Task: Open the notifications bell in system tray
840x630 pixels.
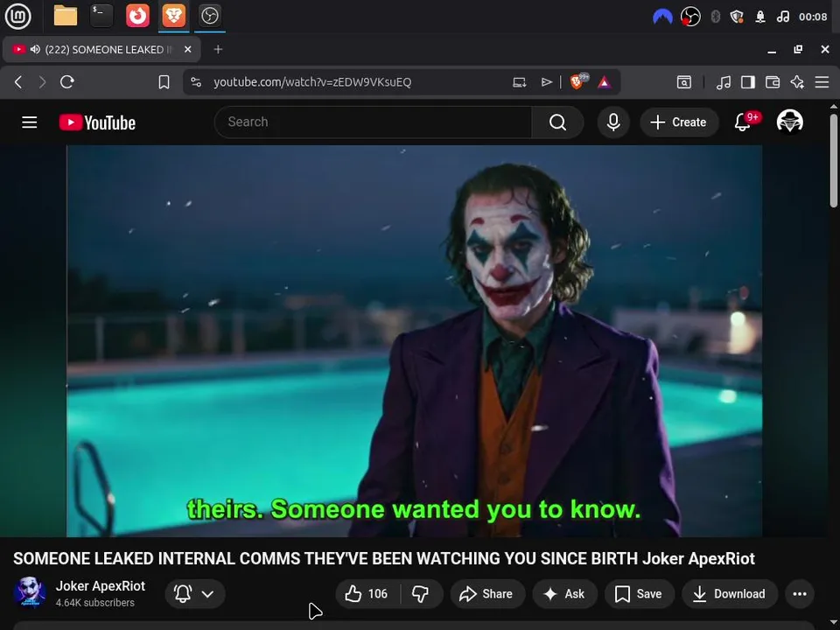Action: tap(760, 17)
